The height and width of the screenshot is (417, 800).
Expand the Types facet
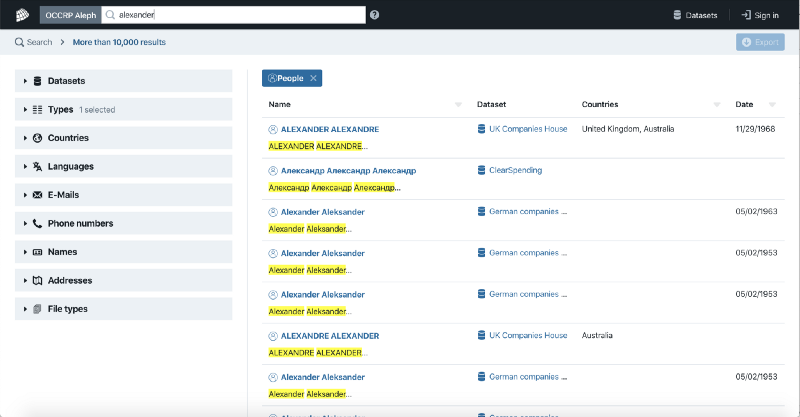(123, 109)
